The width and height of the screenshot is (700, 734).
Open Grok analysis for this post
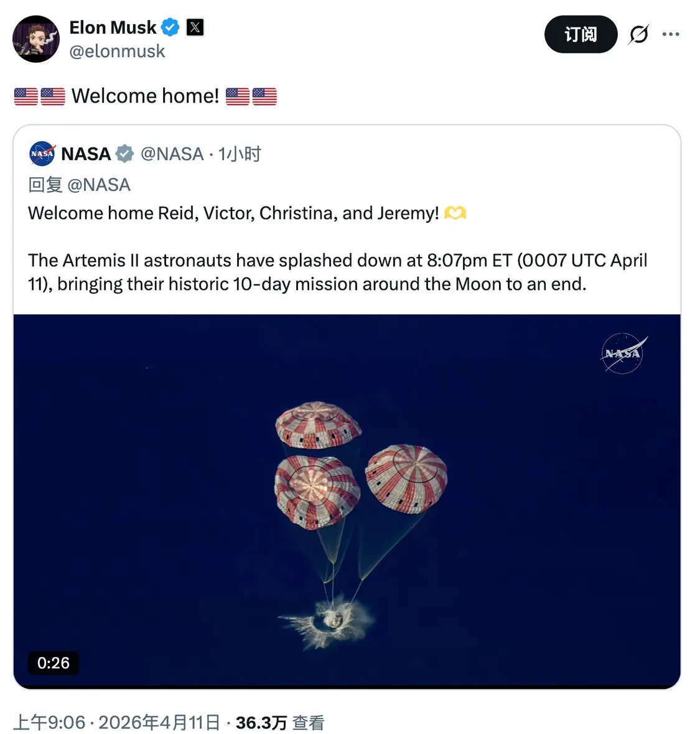point(637,34)
